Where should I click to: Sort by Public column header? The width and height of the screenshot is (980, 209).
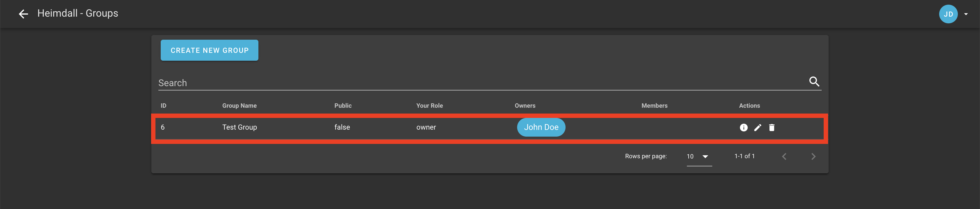[x=343, y=105]
